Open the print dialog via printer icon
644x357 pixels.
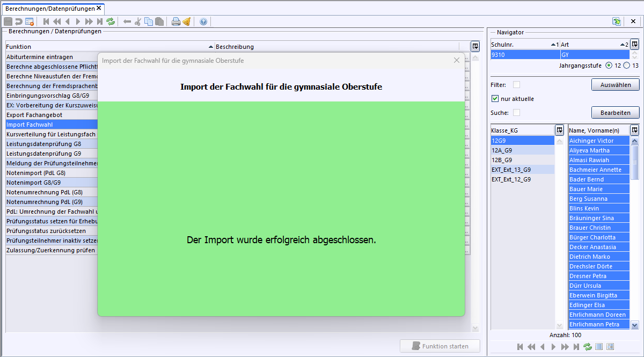[175, 21]
